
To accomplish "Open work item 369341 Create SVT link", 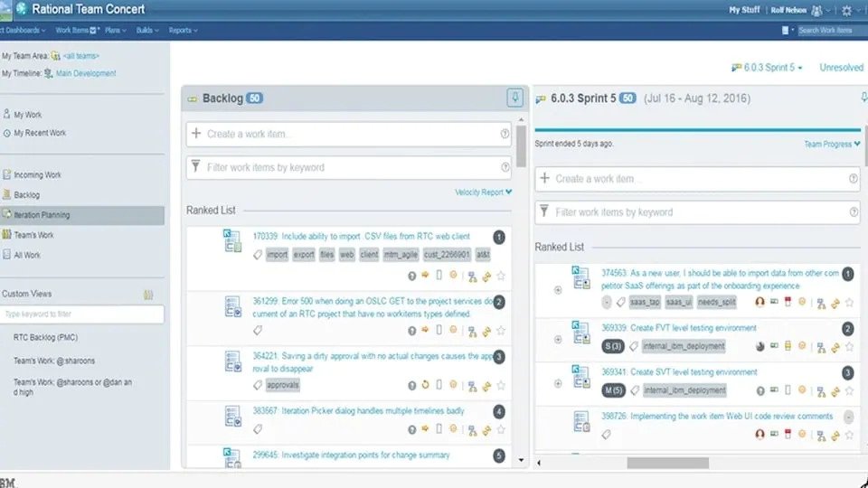I will tap(679, 372).
